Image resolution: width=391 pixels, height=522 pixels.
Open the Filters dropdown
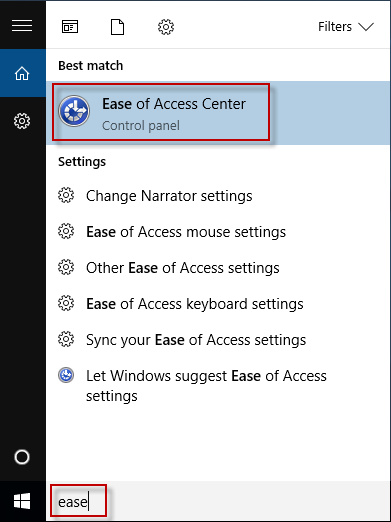[x=346, y=27]
